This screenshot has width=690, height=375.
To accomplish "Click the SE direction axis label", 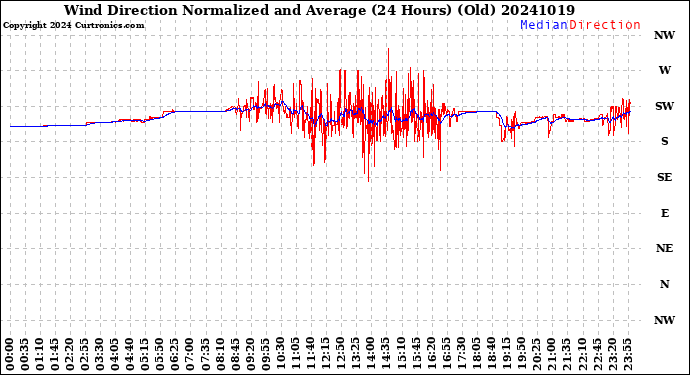I will point(664,177).
